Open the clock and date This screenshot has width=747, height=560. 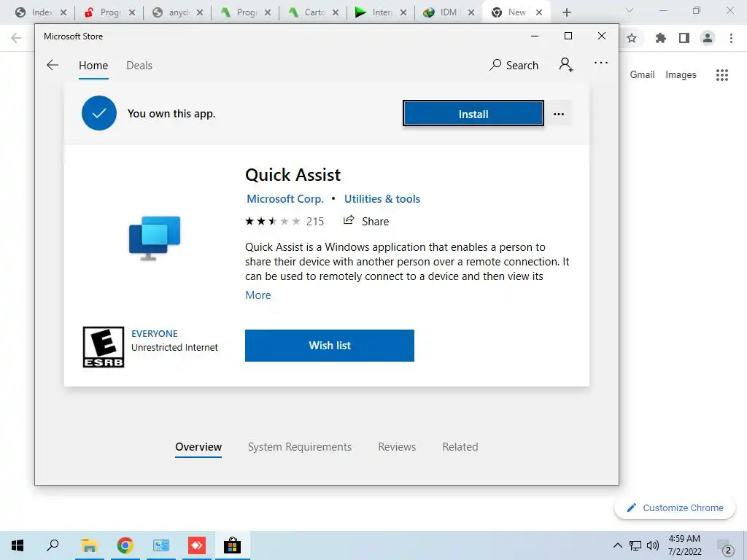click(684, 545)
